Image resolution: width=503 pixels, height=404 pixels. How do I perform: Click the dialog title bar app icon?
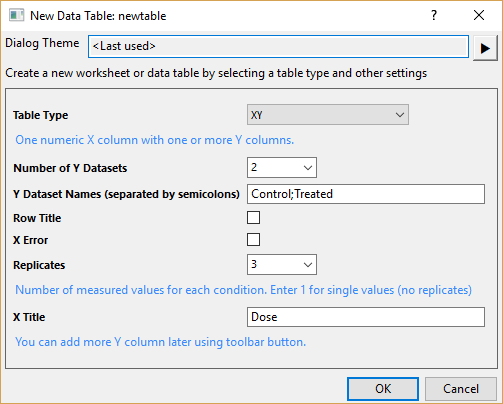point(16,15)
